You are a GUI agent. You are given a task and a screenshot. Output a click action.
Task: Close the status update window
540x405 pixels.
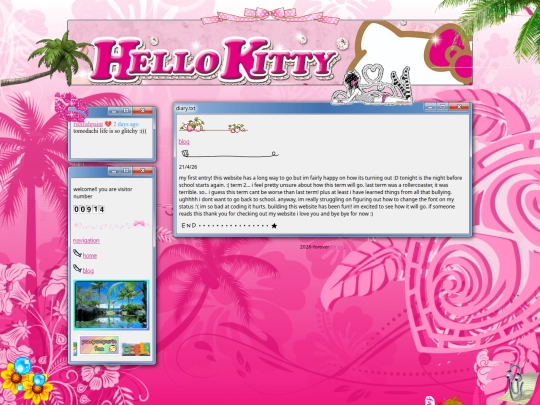tap(143, 111)
